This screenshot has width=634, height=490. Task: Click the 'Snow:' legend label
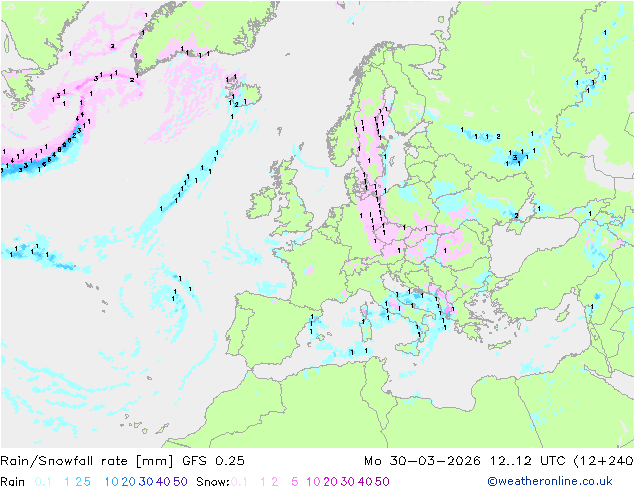[213, 482]
